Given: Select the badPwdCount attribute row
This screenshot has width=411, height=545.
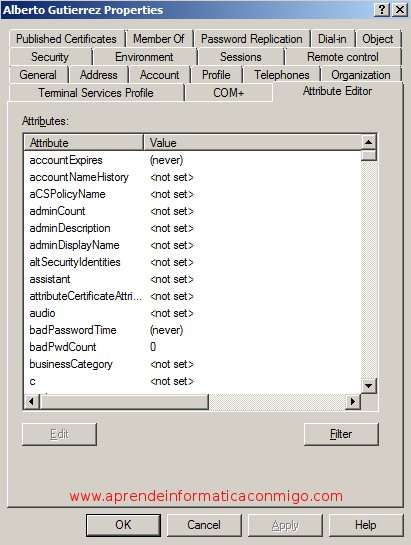Looking at the screenshot, I should coord(192,347).
